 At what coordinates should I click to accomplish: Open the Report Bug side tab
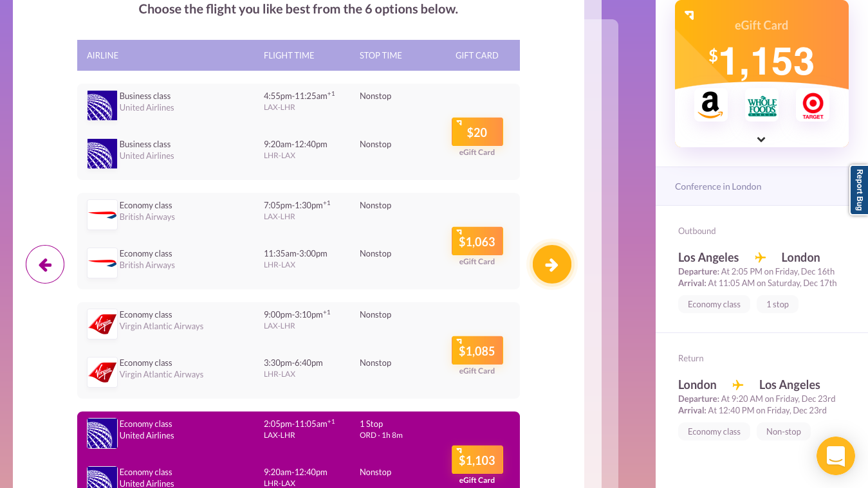pyautogui.click(x=859, y=190)
